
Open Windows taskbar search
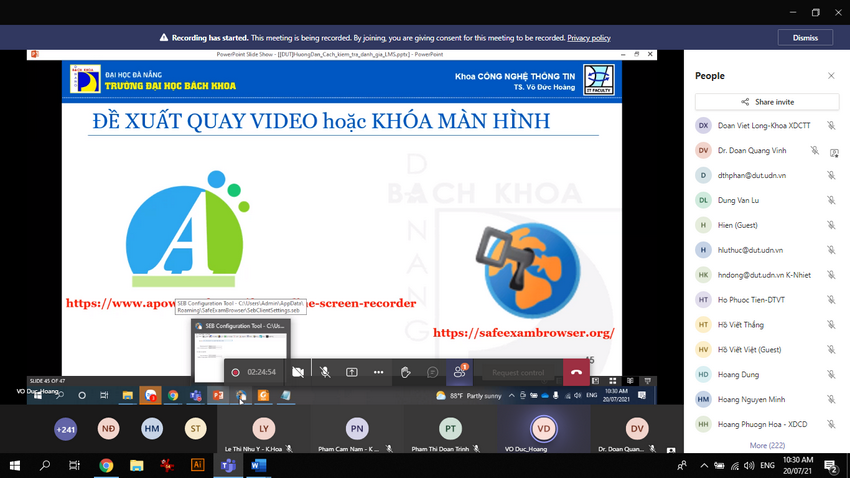44,466
